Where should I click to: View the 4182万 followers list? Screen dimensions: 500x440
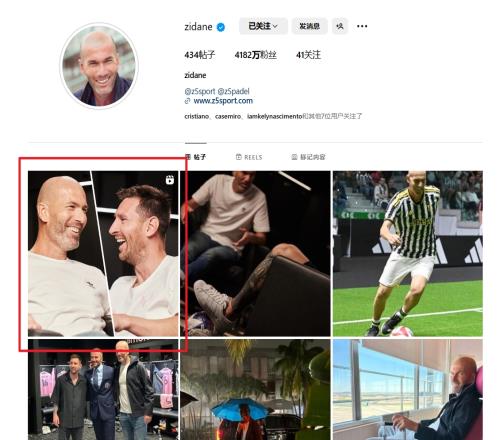click(256, 55)
